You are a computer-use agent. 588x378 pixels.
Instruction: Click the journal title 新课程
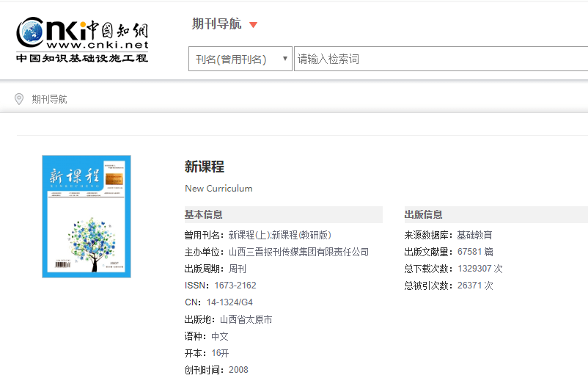point(205,167)
